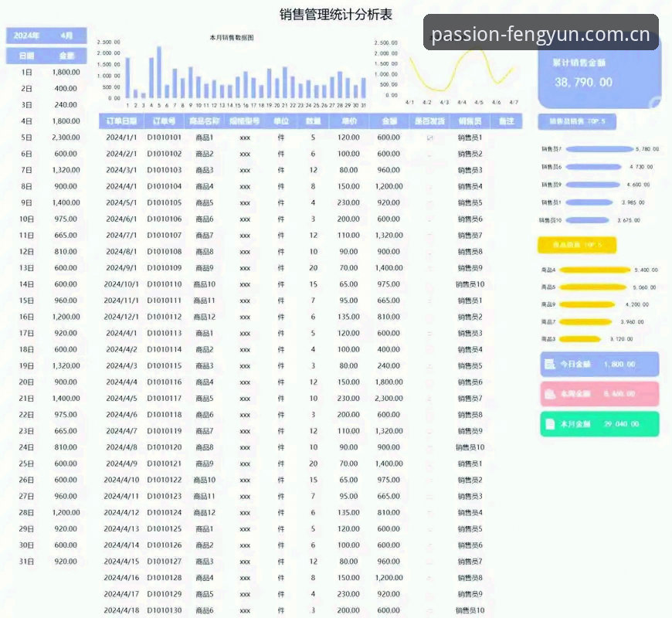Click the yellow weekly sales line chart
The width and height of the screenshot is (672, 618).
[x=462, y=71]
